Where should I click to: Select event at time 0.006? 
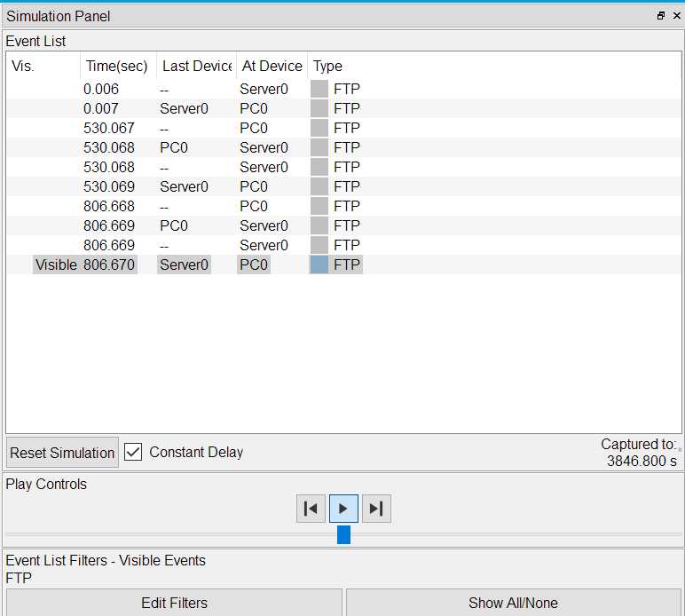[343, 89]
